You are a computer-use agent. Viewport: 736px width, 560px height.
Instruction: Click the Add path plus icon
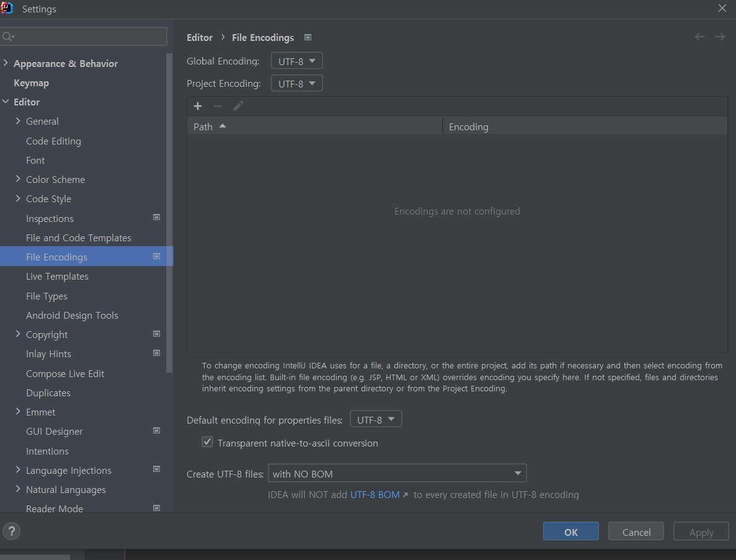[x=198, y=106]
